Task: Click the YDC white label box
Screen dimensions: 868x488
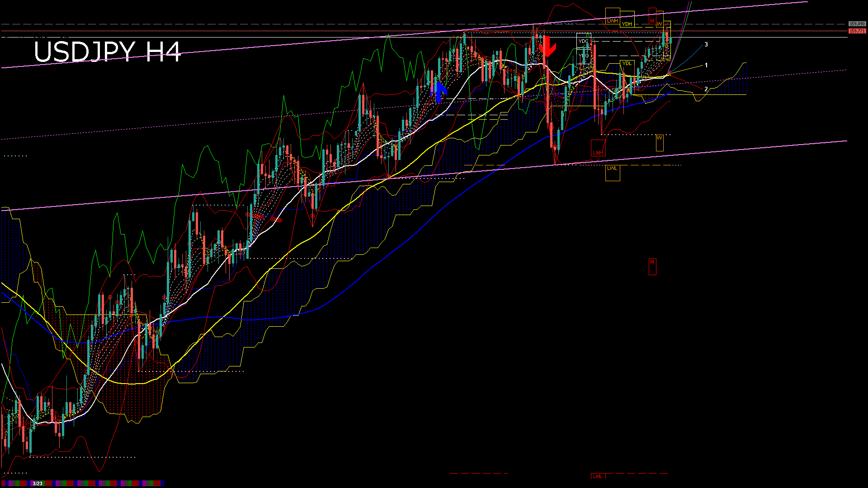Action: [x=584, y=41]
